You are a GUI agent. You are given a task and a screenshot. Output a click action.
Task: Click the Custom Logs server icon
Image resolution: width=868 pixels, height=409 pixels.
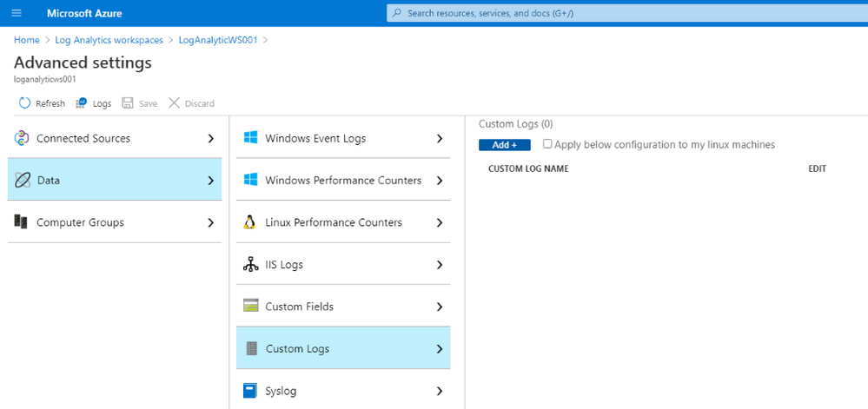click(x=251, y=349)
